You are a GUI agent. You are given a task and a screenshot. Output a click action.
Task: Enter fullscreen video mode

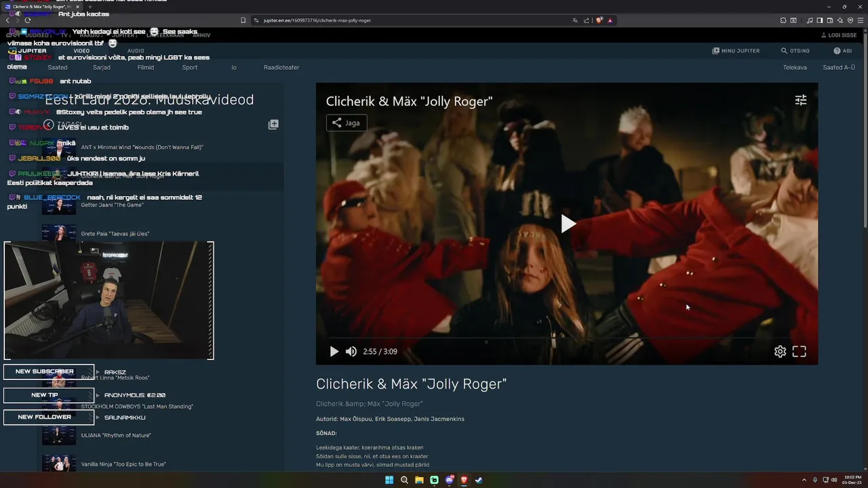[800, 351]
